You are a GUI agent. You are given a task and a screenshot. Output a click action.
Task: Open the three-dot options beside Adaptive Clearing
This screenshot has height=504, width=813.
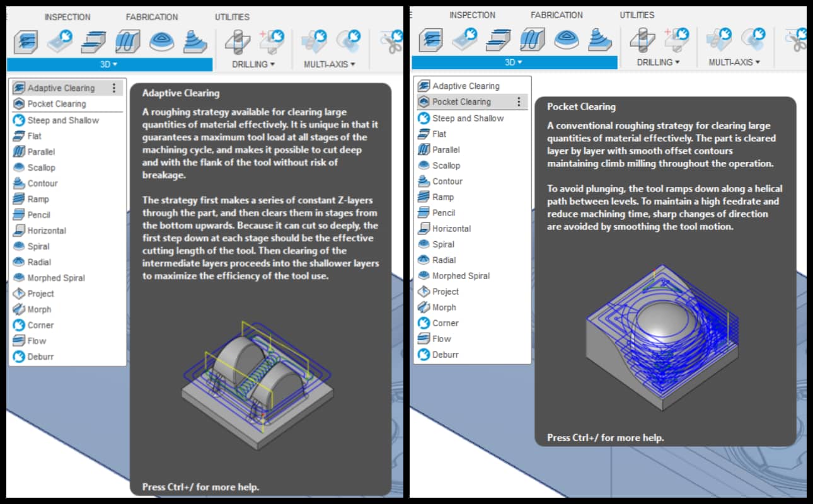coord(114,88)
